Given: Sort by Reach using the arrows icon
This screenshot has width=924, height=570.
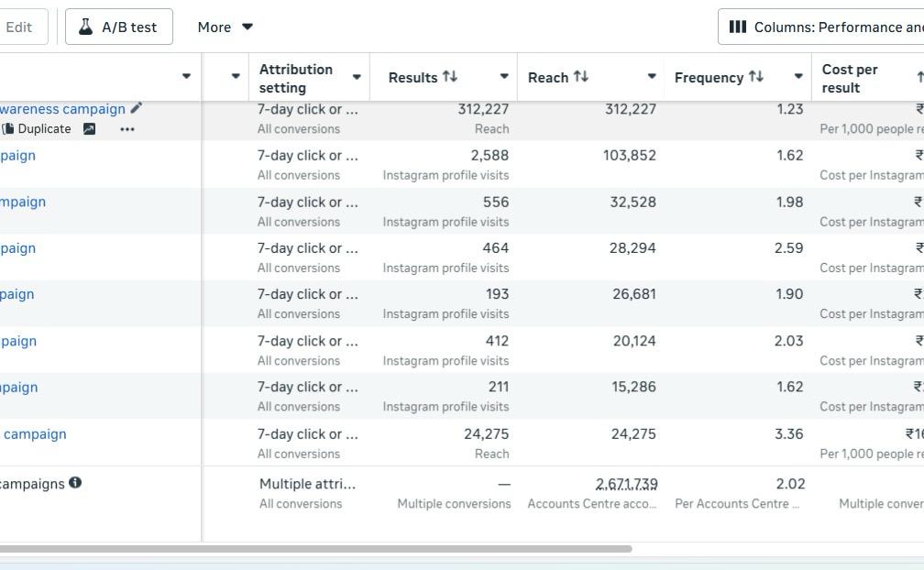Looking at the screenshot, I should [x=581, y=77].
